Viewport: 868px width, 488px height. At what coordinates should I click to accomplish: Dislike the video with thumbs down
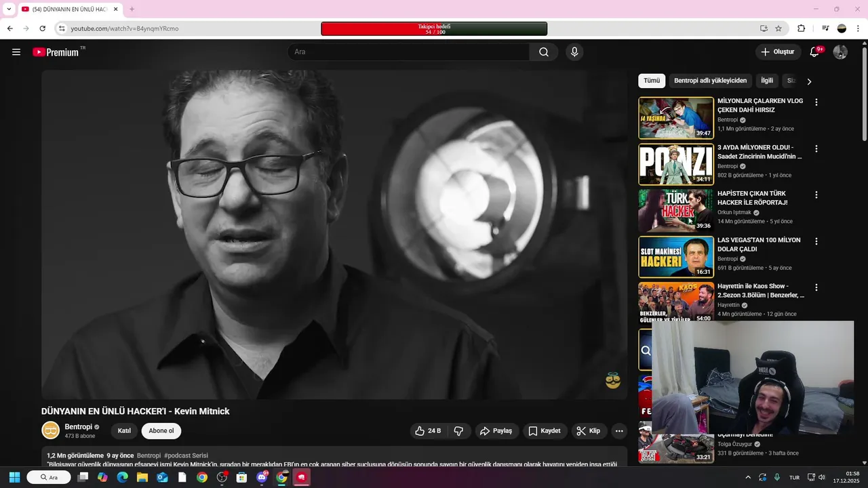[x=459, y=431]
